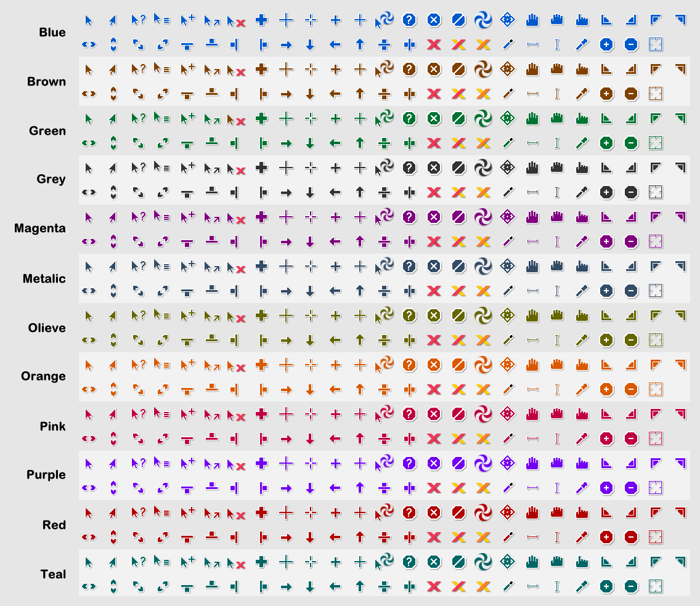
Task: Select the green move diamond cursor
Action: [x=508, y=118]
